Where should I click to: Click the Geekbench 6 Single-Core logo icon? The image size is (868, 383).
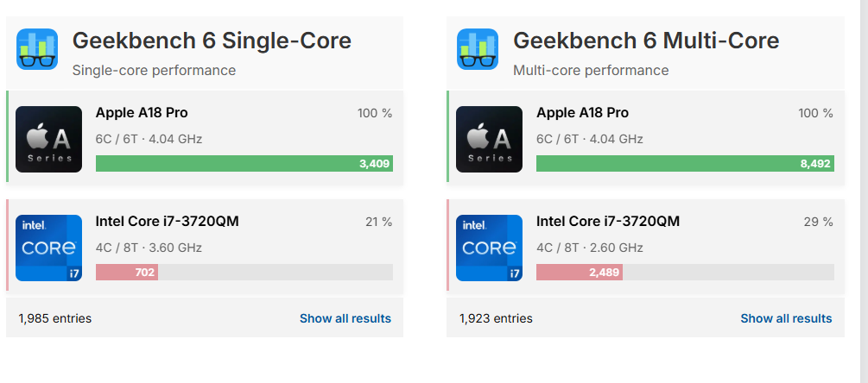pyautogui.click(x=37, y=49)
